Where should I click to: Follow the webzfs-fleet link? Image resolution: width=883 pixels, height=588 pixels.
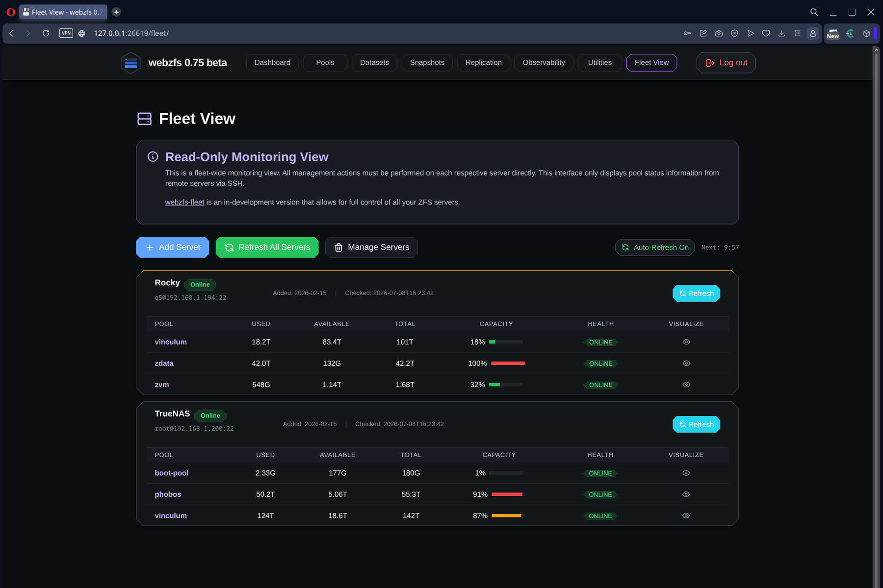(184, 202)
